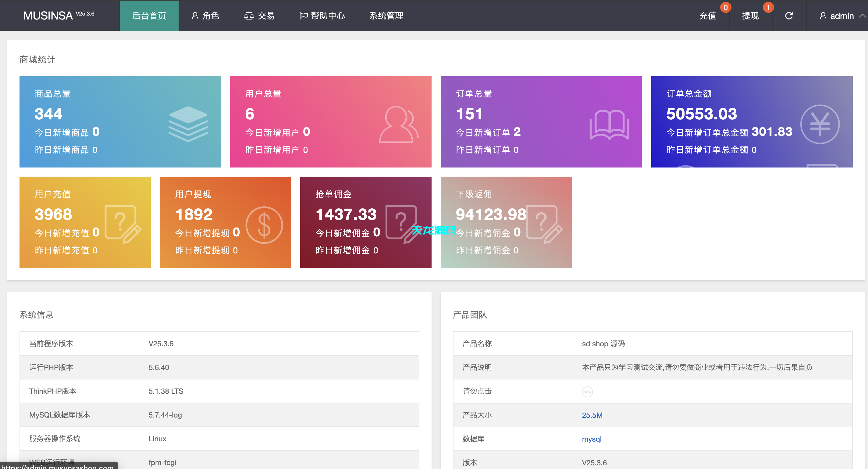Image resolution: width=868 pixels, height=469 pixels.
Task: Click the 404 icon in the 请勿点击 row
Action: pyautogui.click(x=587, y=391)
